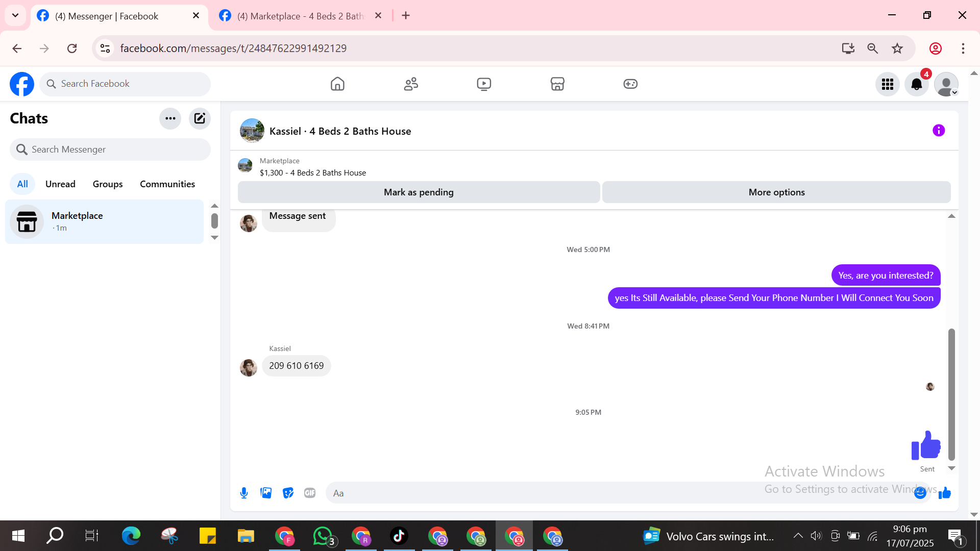
Task: Open Chrome three-dot menu
Action: (x=963, y=48)
